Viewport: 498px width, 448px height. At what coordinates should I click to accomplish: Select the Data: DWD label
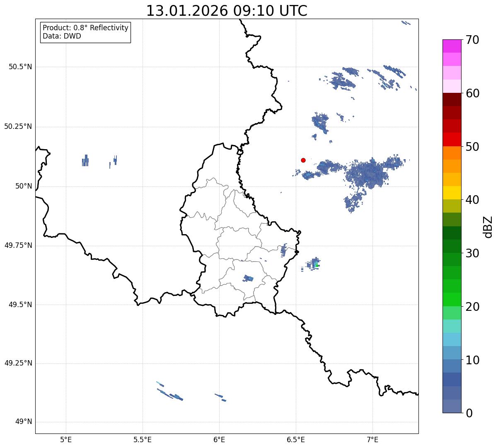[62, 36]
